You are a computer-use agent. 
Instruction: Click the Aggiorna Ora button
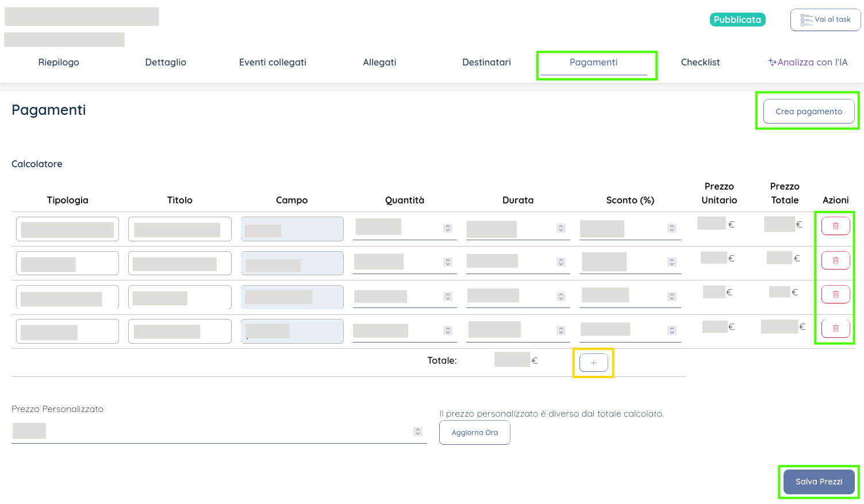474,433
